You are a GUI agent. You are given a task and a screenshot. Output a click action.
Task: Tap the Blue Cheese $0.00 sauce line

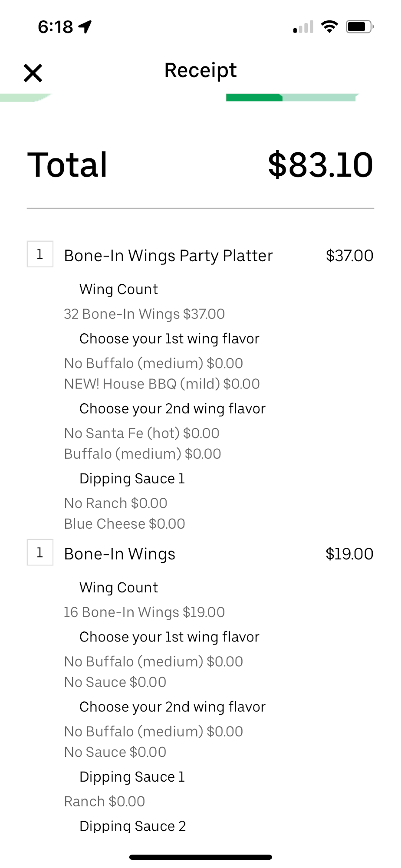[x=125, y=524]
